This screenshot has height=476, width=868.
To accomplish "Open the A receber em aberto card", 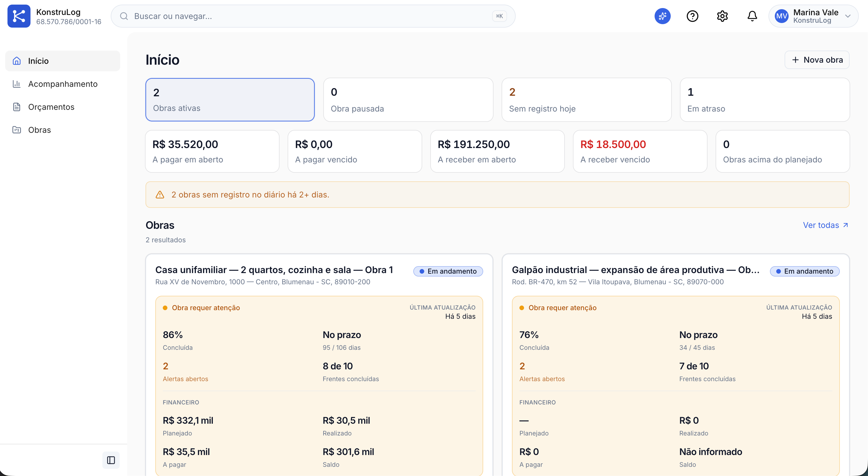I will [497, 151].
